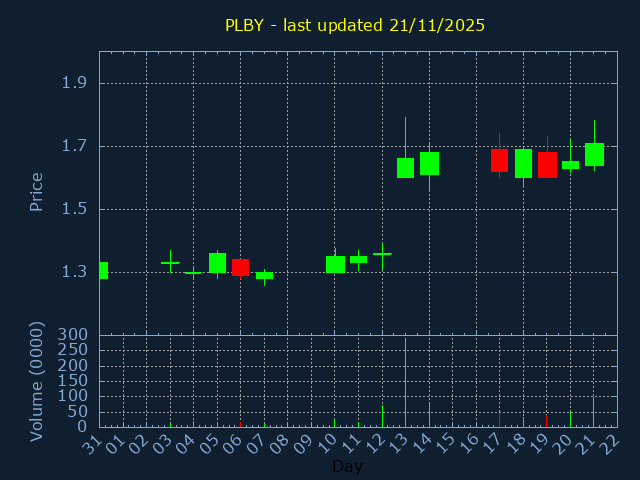Image resolution: width=640 pixels, height=480 pixels.
Task: Click the day 13 axis label
Action: pyautogui.click(x=399, y=444)
